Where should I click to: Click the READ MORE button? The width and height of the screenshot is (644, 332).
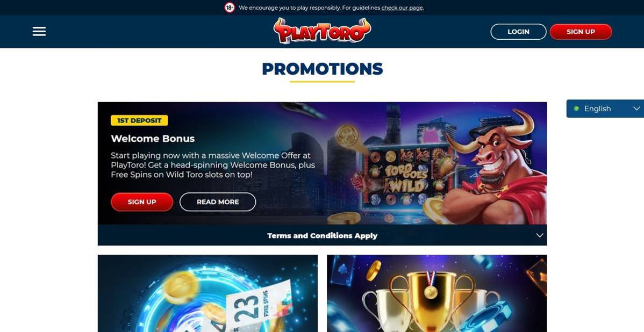218,202
